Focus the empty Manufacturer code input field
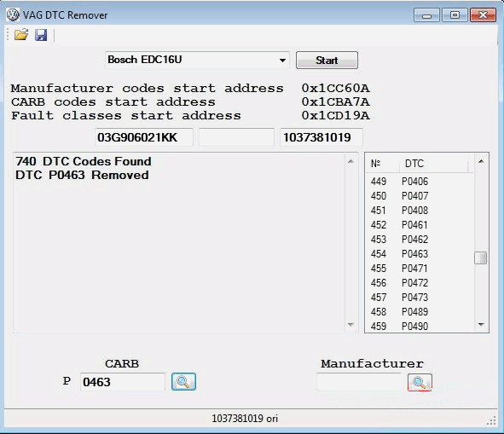 359,382
